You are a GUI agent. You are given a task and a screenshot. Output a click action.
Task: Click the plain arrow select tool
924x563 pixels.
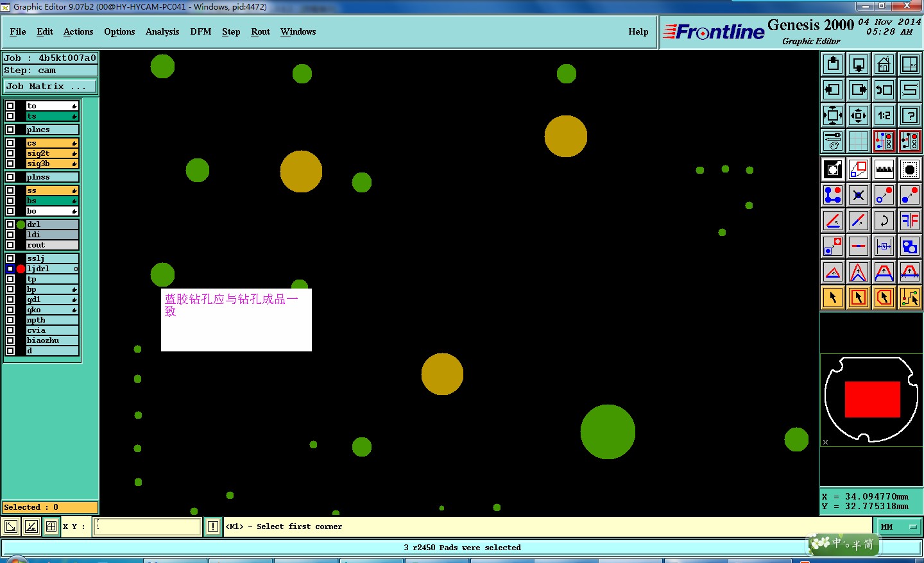coord(833,298)
